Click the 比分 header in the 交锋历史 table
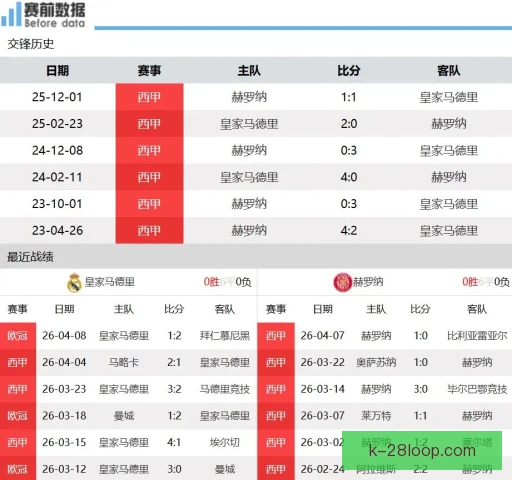512x480 pixels. click(x=349, y=71)
